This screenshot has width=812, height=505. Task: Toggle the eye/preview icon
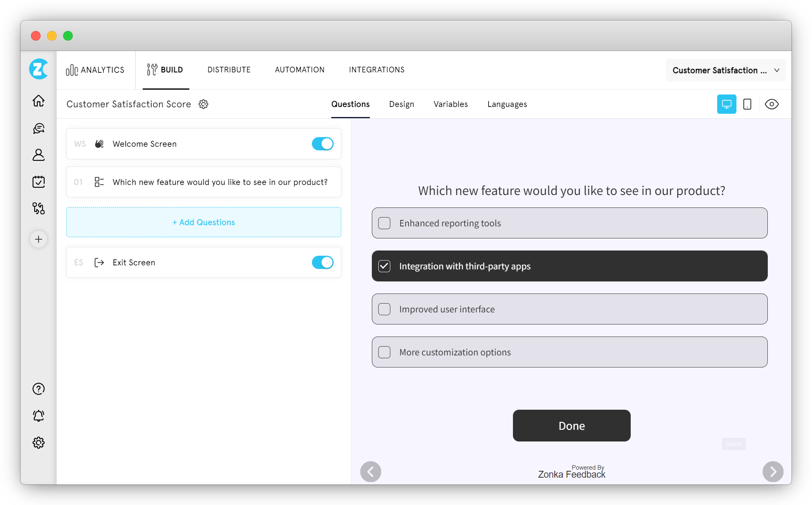tap(771, 104)
